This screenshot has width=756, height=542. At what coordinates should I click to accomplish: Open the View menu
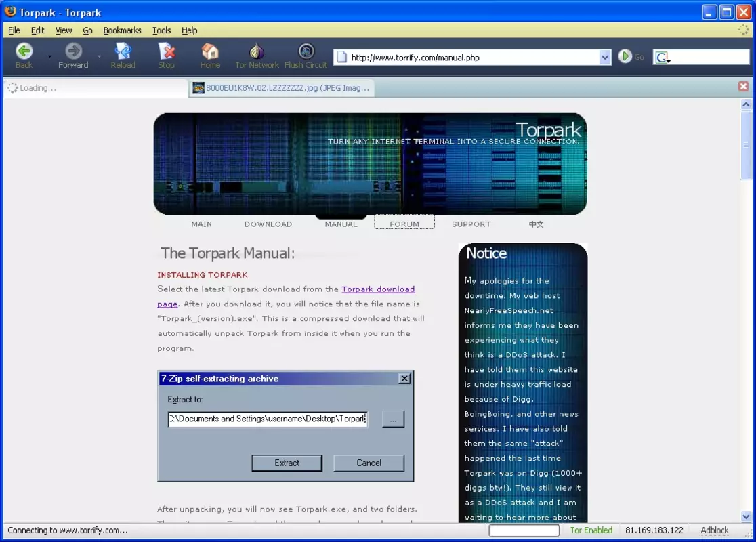click(x=64, y=30)
